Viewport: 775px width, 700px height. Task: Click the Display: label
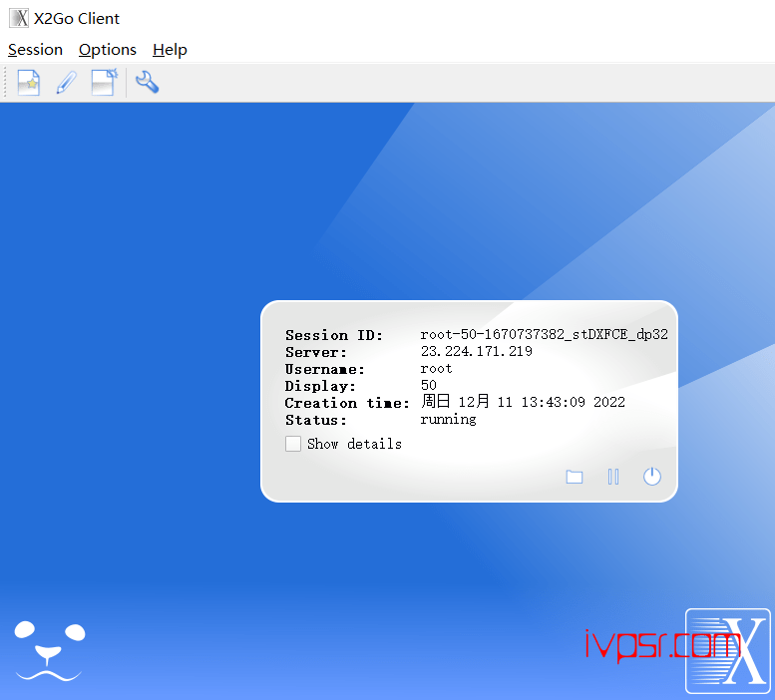[320, 386]
